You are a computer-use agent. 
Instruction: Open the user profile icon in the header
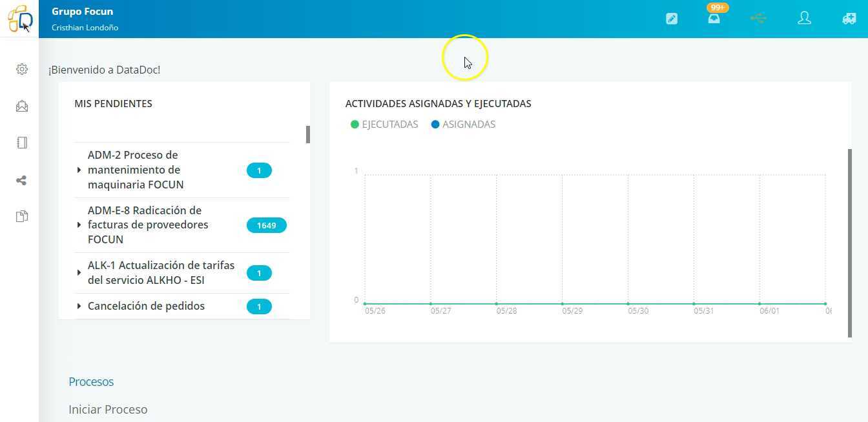(x=804, y=19)
